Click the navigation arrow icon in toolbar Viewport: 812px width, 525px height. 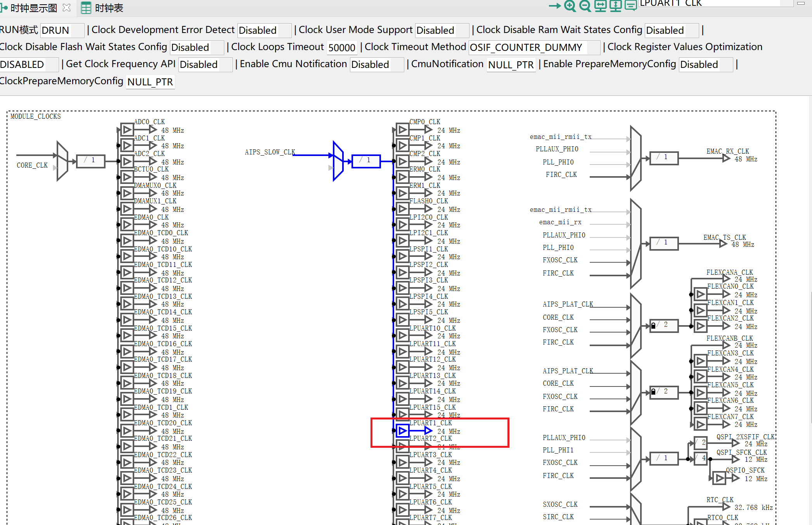tap(554, 6)
